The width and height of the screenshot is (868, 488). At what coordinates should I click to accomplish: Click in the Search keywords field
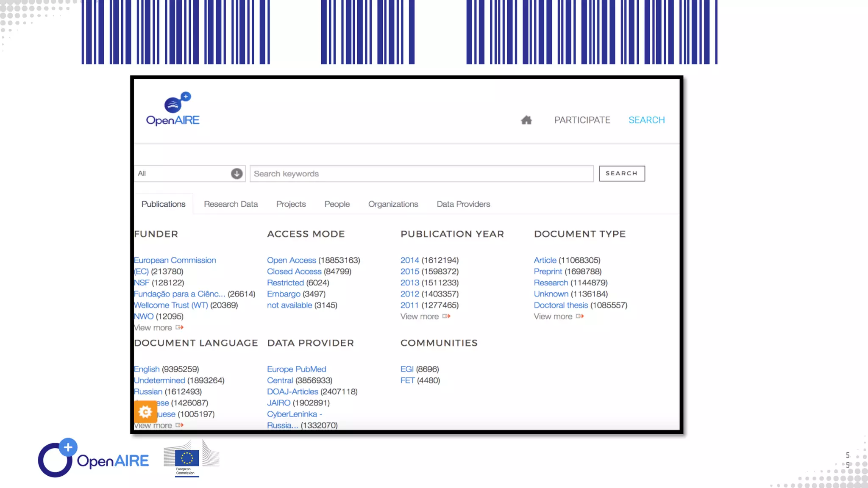coord(421,174)
